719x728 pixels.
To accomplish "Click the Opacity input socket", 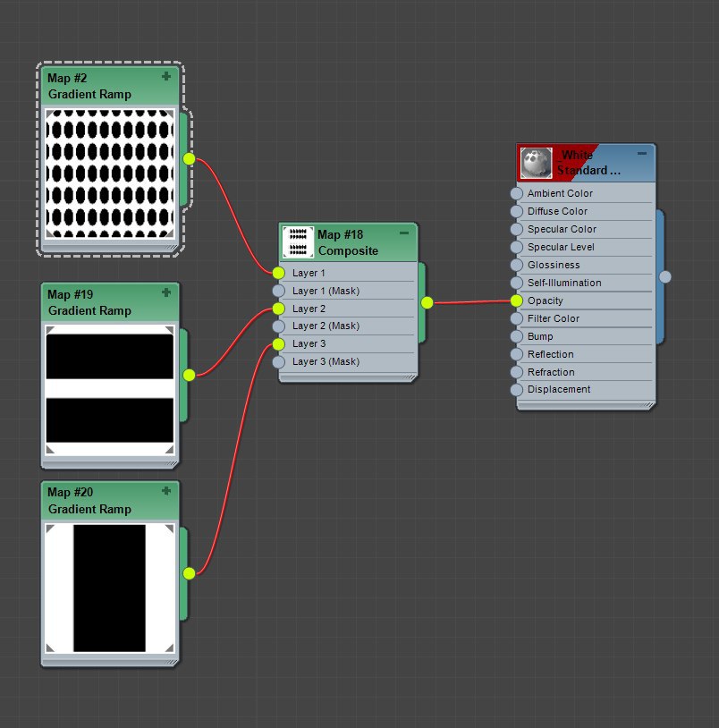I will click(x=517, y=301).
